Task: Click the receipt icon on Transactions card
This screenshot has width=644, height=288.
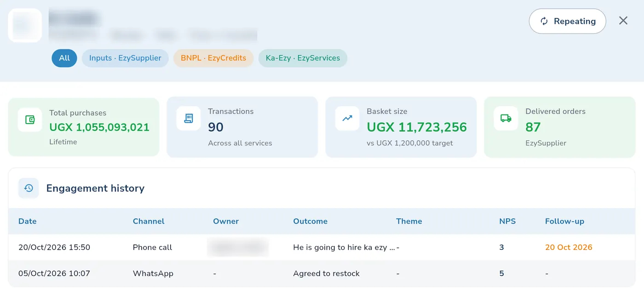Action: (189, 118)
